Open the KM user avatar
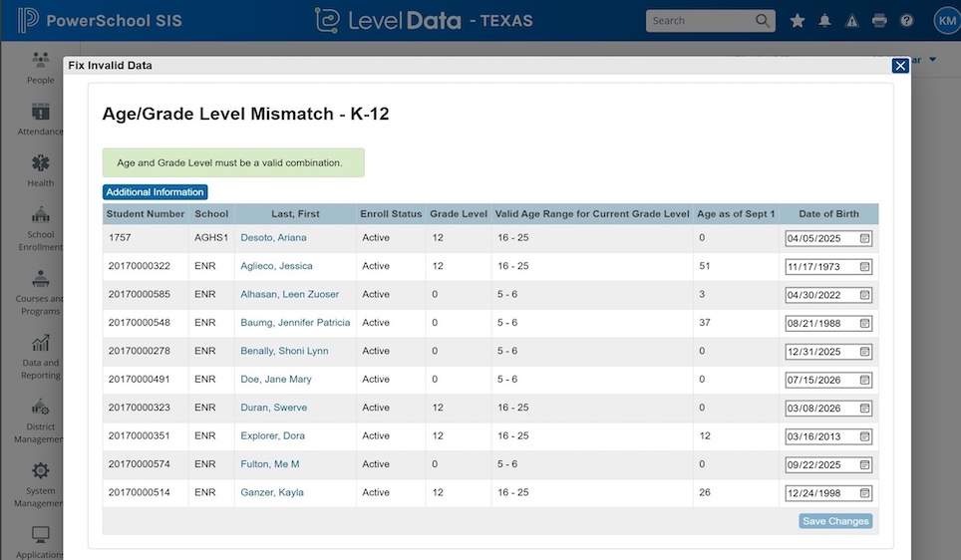 coord(946,21)
